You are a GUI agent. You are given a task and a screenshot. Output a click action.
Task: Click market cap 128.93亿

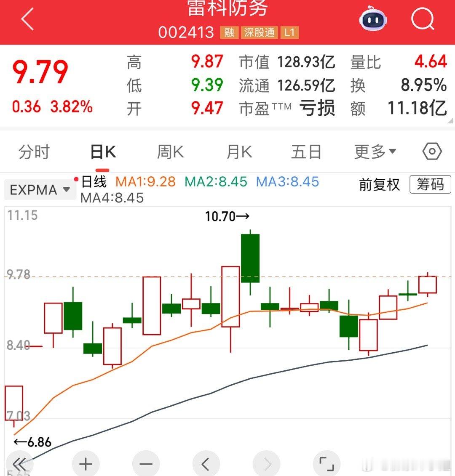306,62
